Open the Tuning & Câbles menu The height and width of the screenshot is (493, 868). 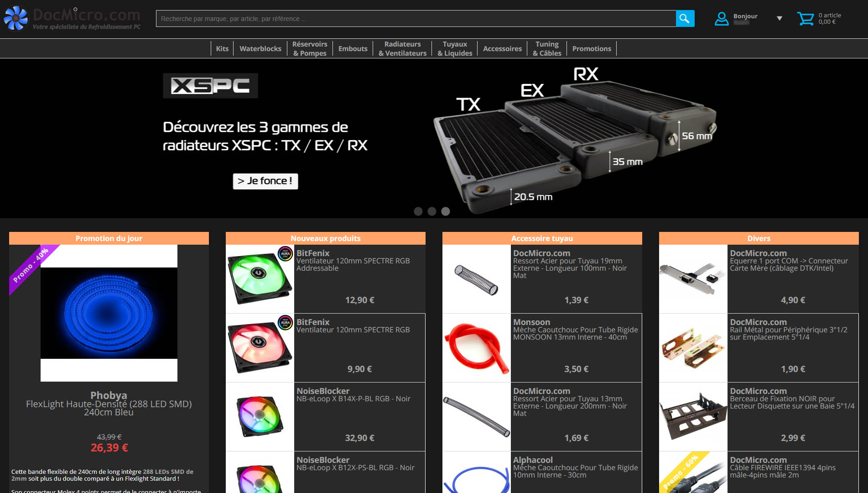point(547,49)
